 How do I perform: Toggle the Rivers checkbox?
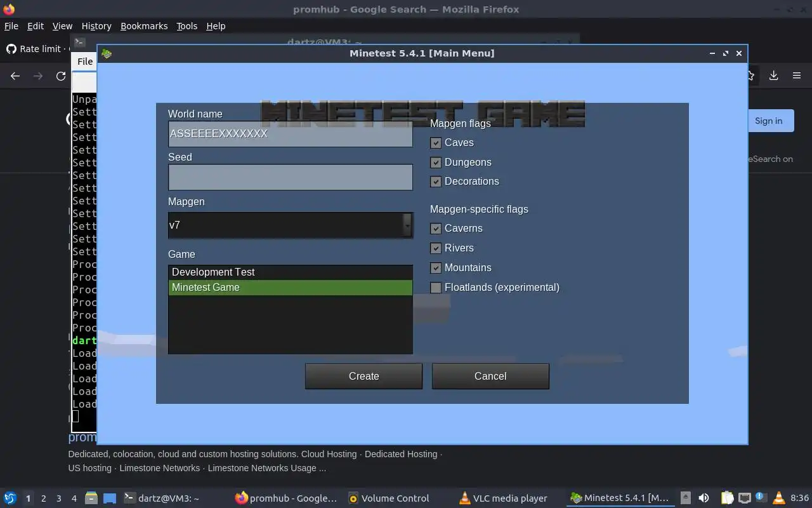pyautogui.click(x=436, y=248)
